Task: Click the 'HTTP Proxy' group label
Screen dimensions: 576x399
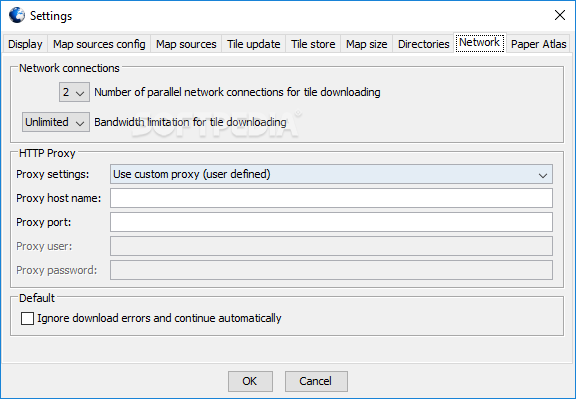Action: [47, 153]
